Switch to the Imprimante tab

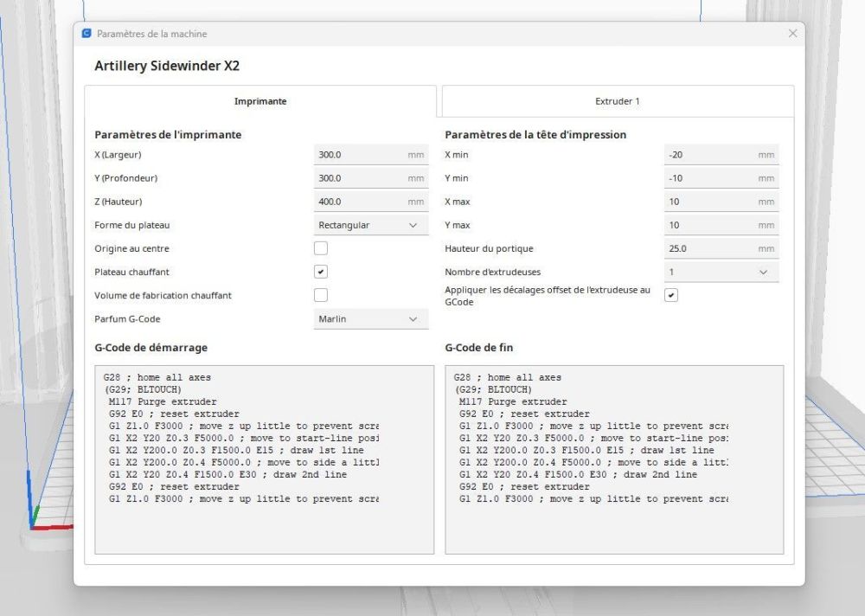260,101
